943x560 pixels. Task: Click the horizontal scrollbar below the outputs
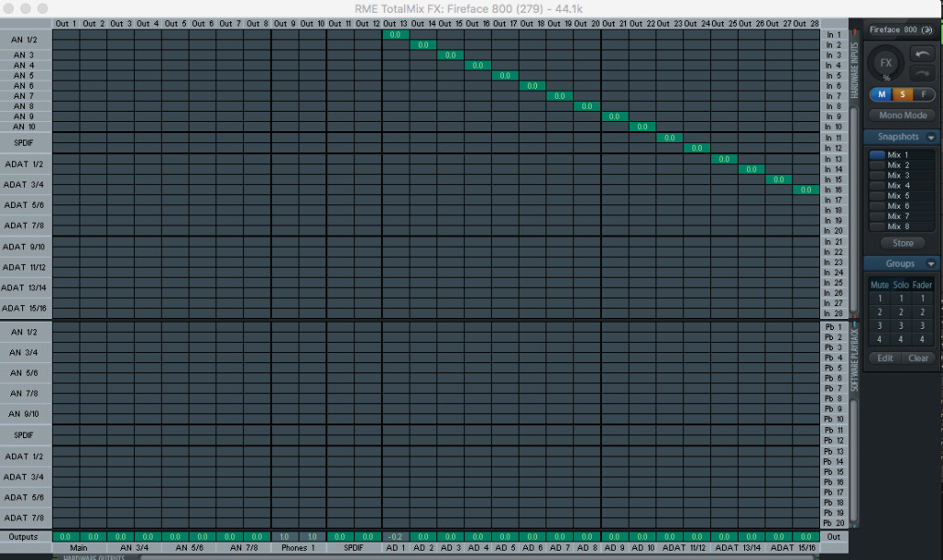(477, 557)
